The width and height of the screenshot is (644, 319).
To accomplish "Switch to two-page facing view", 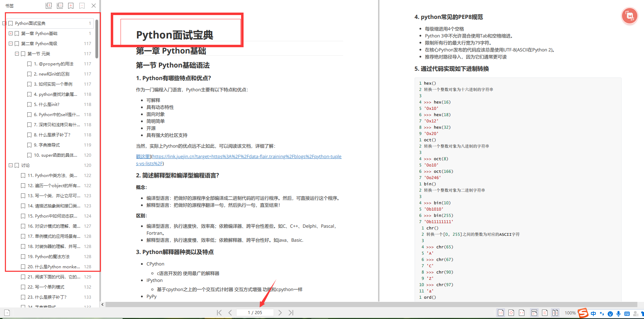I will (x=556, y=312).
